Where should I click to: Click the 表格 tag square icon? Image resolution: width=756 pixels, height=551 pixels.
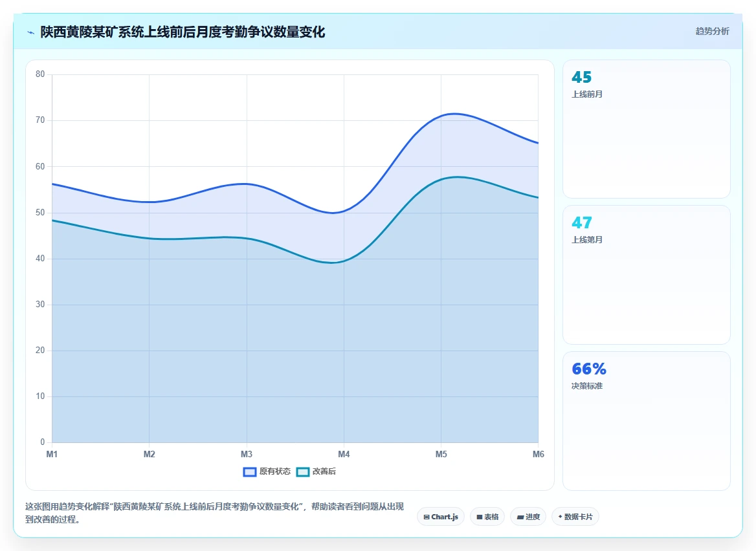[479, 517]
